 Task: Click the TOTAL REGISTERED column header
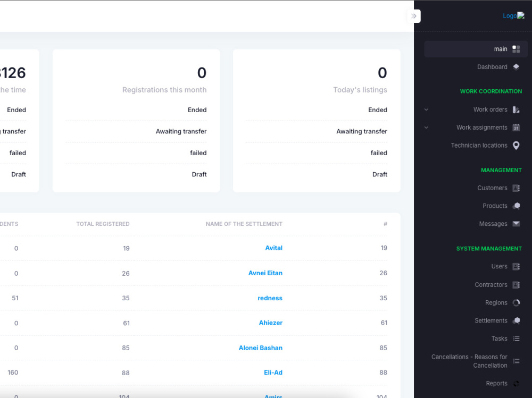pyautogui.click(x=103, y=224)
